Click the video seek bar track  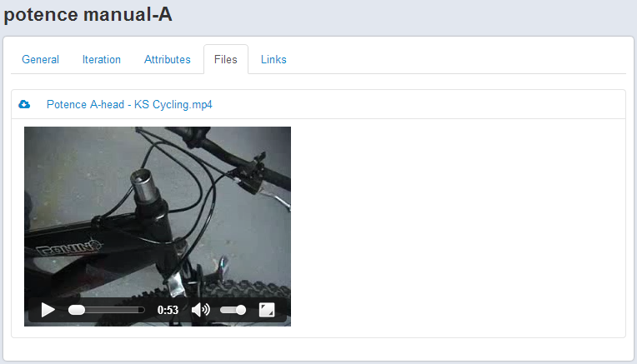coord(117,310)
